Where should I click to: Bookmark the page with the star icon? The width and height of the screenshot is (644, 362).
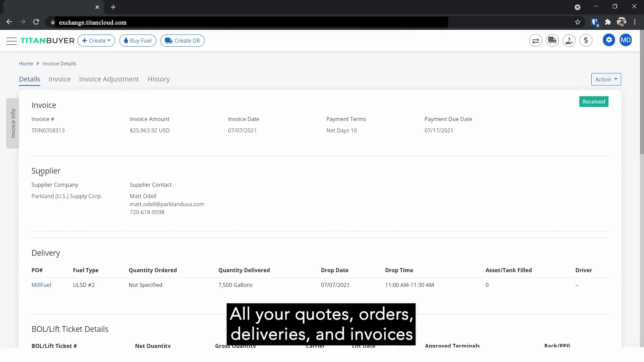[x=578, y=22]
